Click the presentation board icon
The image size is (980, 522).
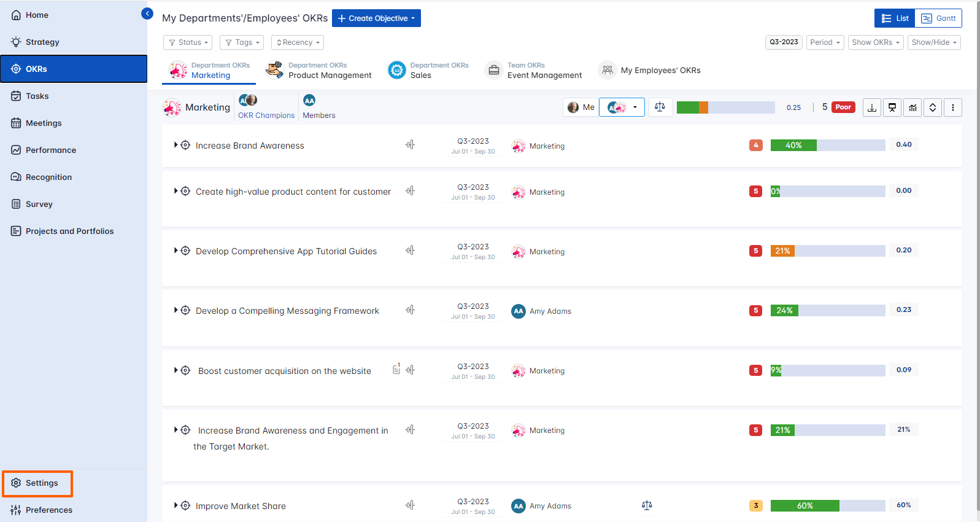click(x=892, y=107)
